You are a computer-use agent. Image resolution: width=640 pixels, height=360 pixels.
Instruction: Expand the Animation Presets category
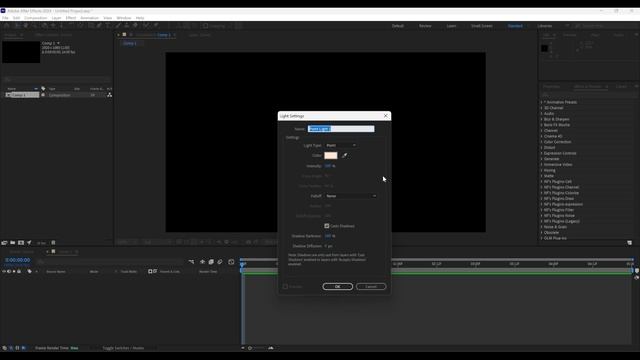[542, 102]
